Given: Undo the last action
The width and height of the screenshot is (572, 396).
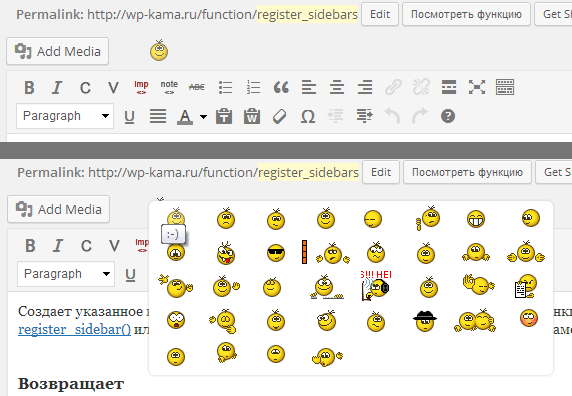Looking at the screenshot, I should coord(393,116).
